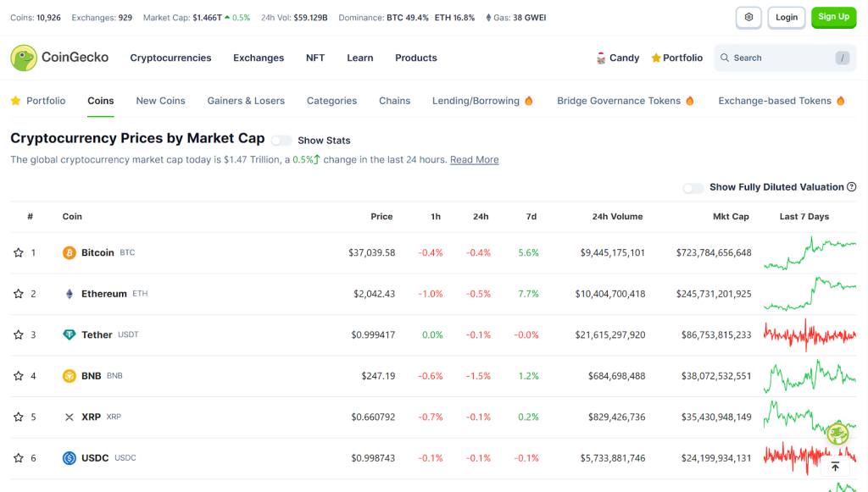Viewport: 868px width, 492px height.
Task: Open the Learn navigation menu
Action: (x=359, y=58)
